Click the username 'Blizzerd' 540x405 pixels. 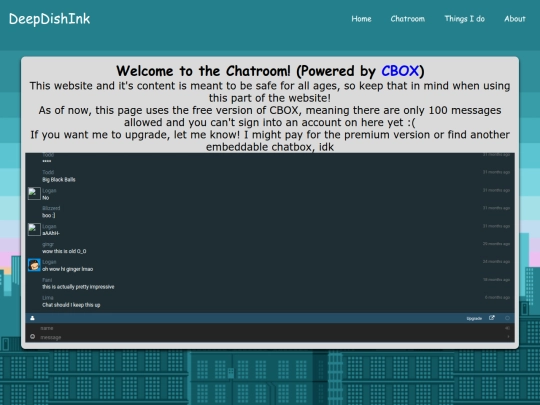coord(51,208)
